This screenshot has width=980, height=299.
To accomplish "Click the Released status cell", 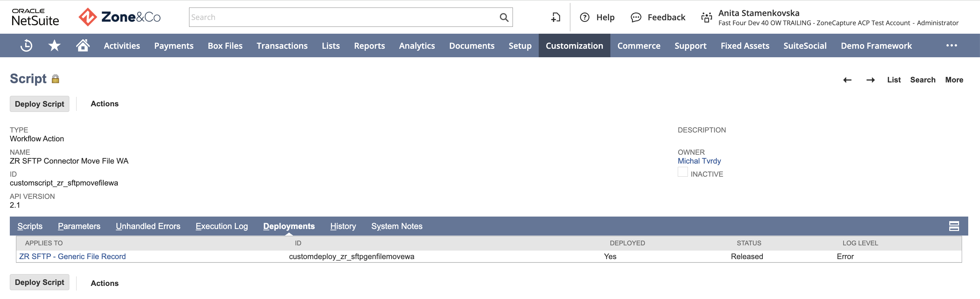I will point(747,256).
